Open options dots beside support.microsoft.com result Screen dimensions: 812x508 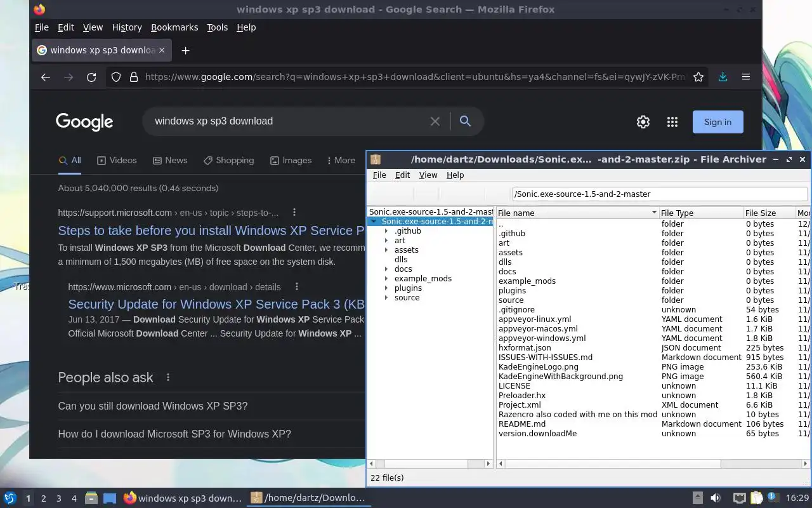coord(294,212)
